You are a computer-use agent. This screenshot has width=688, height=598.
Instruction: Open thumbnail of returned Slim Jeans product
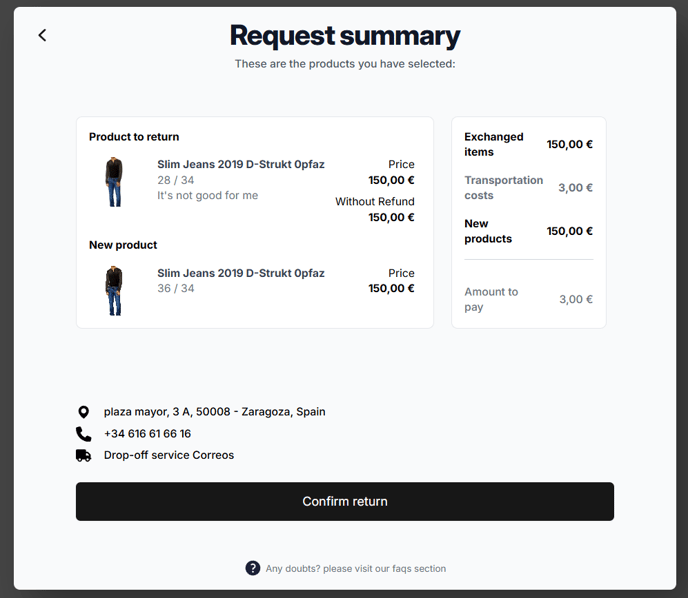pyautogui.click(x=114, y=182)
